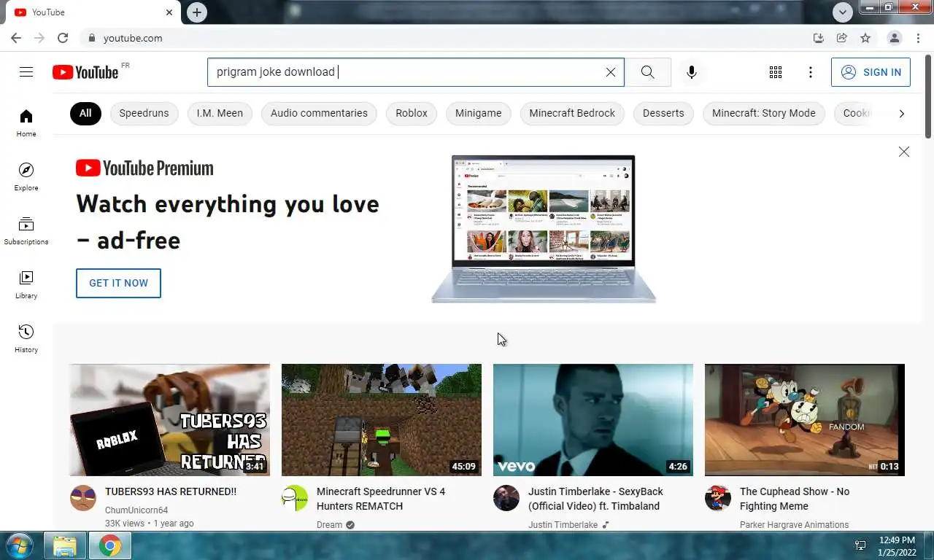Start voice search with microphone
This screenshot has width=934, height=560.
(x=692, y=72)
